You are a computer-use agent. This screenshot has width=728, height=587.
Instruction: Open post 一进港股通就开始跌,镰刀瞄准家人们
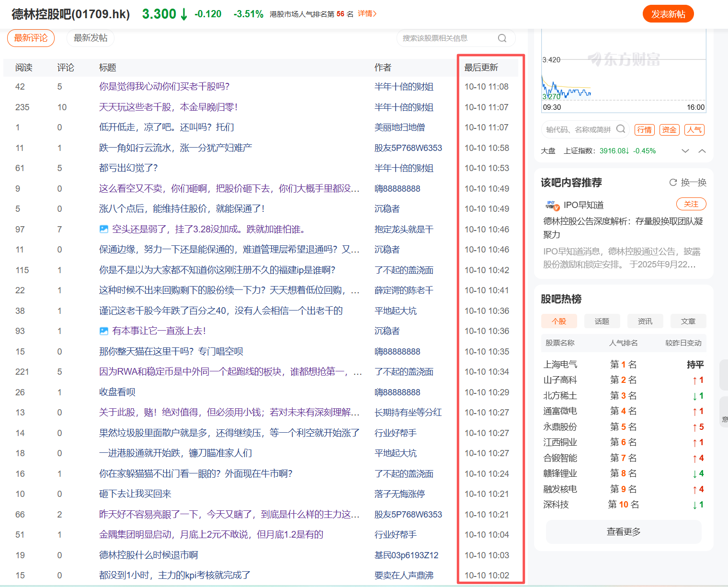click(x=175, y=453)
